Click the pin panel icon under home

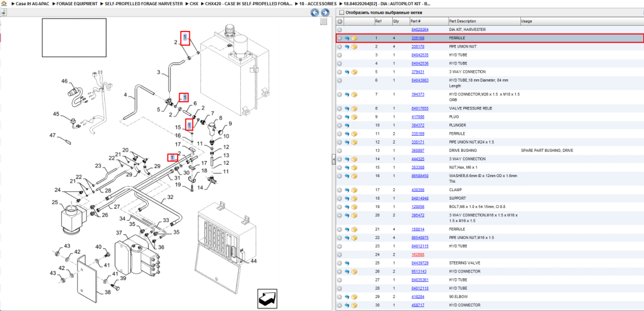[x=3, y=12]
